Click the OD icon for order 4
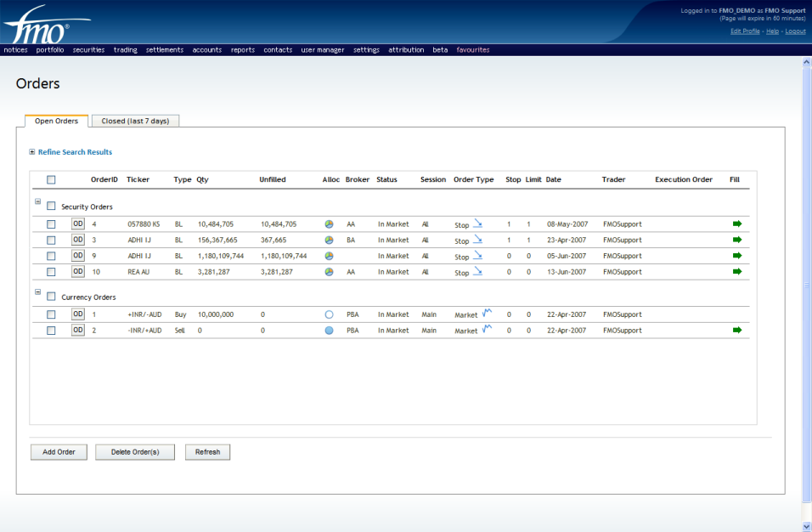The width and height of the screenshot is (812, 532). click(78, 224)
